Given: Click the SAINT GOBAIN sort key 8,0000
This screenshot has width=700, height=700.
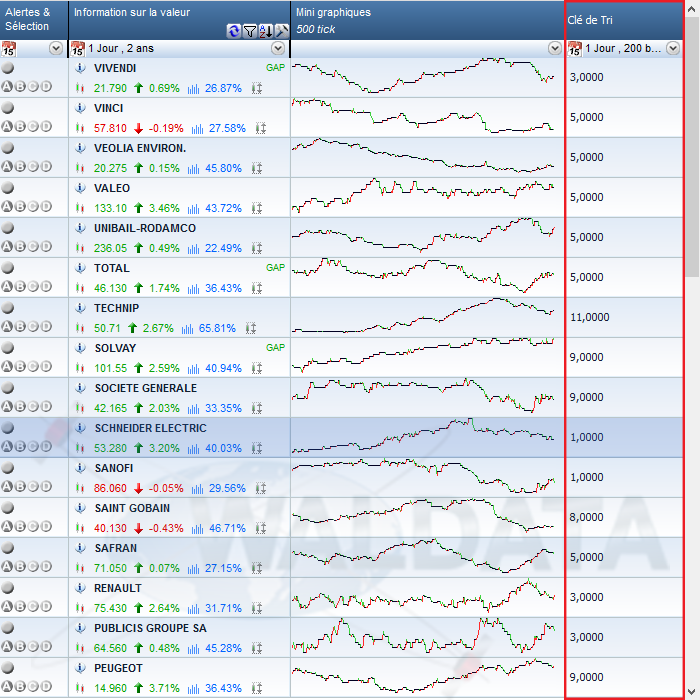Looking at the screenshot, I should 587,517.
